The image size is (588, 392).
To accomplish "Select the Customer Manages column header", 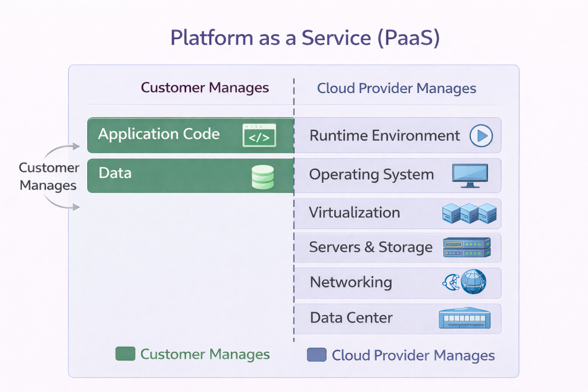I will pyautogui.click(x=205, y=88).
